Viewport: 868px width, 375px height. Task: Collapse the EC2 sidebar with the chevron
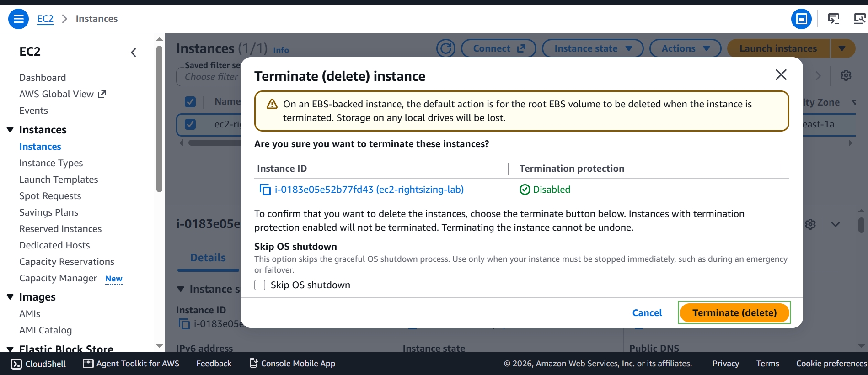pos(134,53)
